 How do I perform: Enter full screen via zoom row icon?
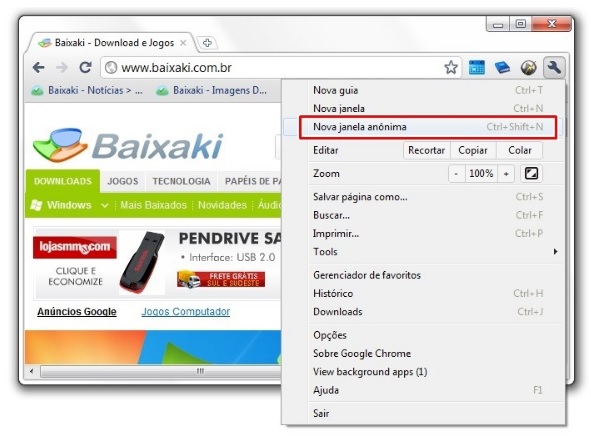coord(531,173)
